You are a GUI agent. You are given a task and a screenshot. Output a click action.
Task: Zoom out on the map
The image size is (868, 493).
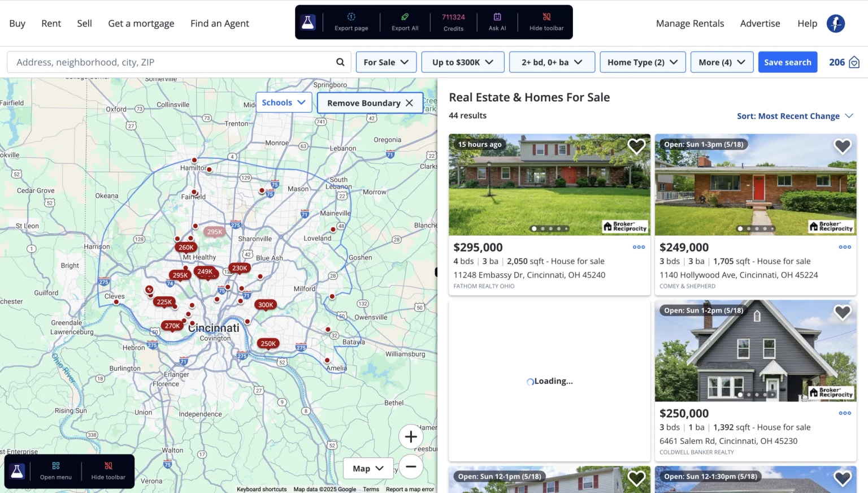tap(411, 466)
